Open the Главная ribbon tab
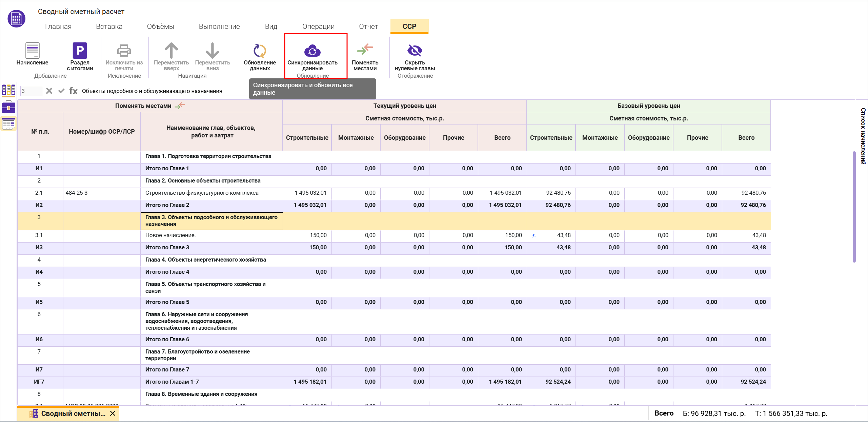 (58, 26)
